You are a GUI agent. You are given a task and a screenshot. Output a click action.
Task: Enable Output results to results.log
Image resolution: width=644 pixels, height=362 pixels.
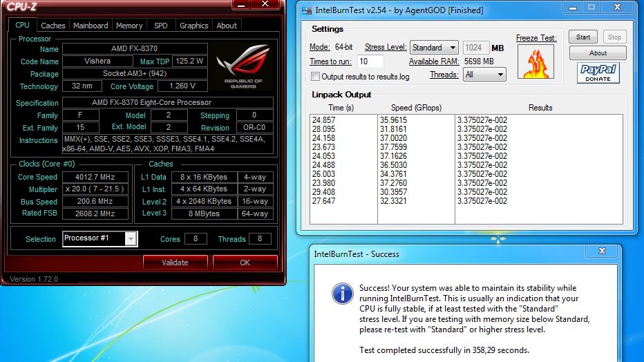click(315, 77)
